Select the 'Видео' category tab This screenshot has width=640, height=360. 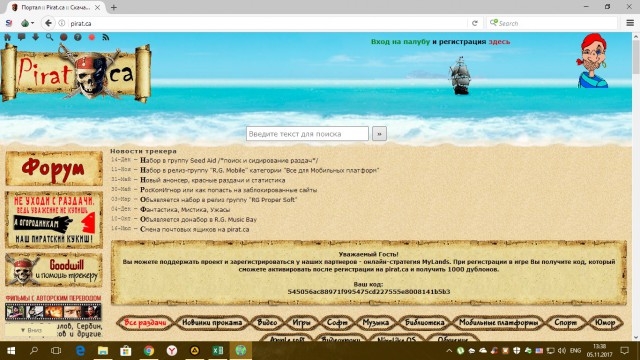(x=267, y=322)
